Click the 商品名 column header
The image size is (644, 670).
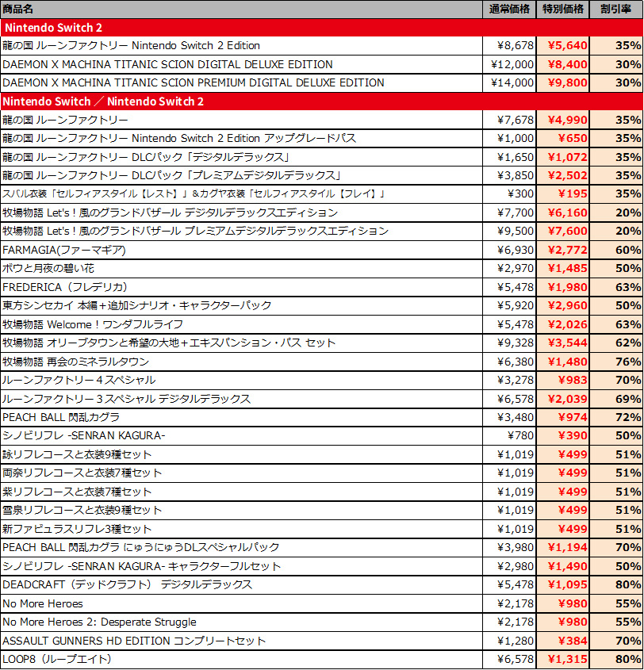(17, 9)
